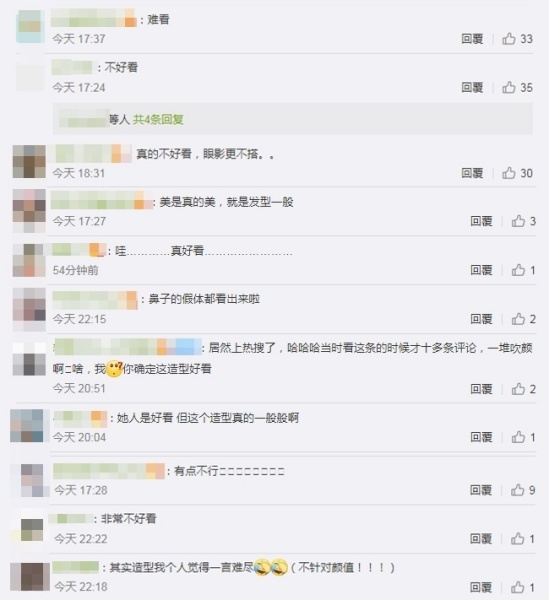
Task: Reply to the 难看 comment at 17:37
Action: pyautogui.click(x=472, y=39)
